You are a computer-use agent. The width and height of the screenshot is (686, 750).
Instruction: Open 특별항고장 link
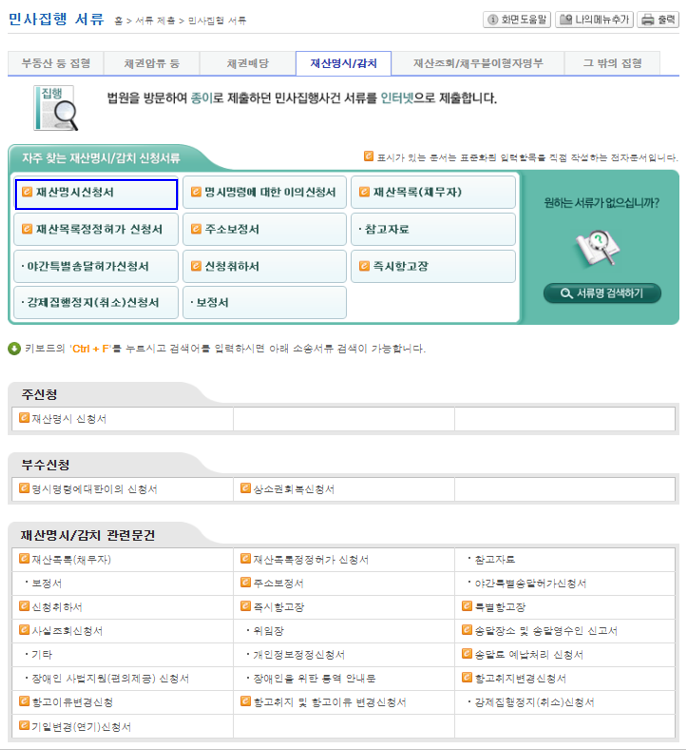pos(500,607)
